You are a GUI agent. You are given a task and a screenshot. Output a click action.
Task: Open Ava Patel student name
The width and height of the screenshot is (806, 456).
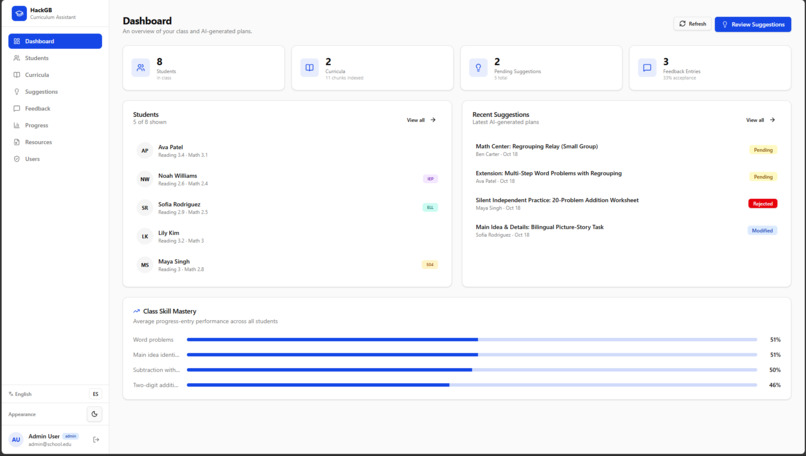[x=171, y=147]
